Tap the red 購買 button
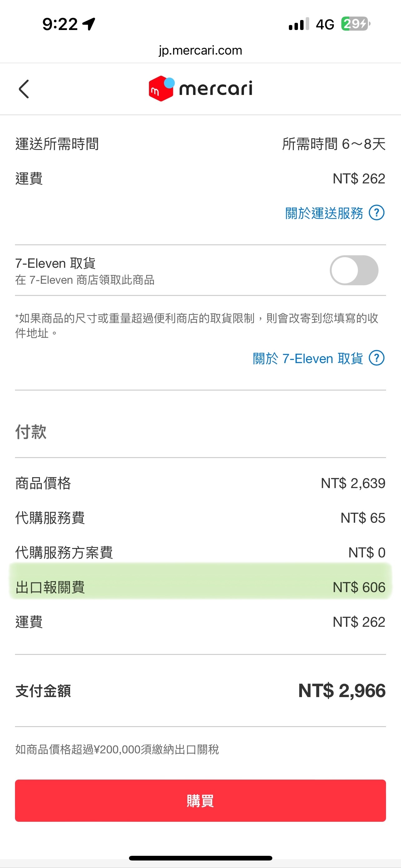Image resolution: width=401 pixels, height=868 pixels. coord(200,800)
